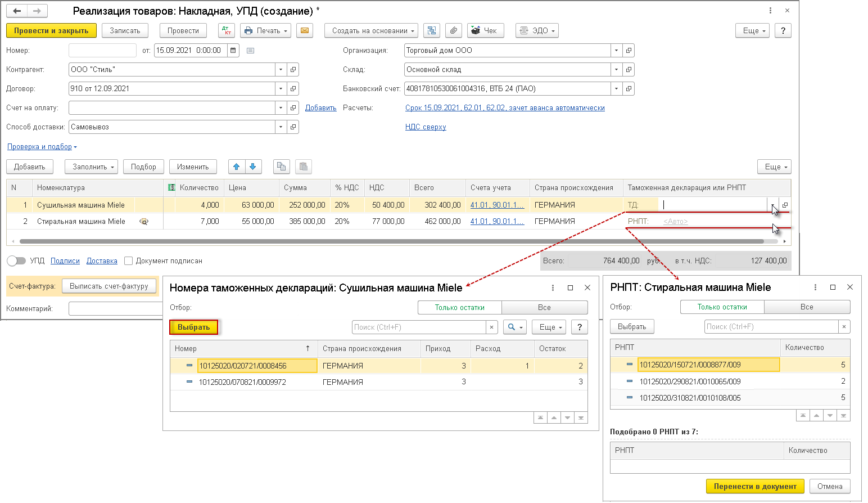Image resolution: width=868 pixels, height=503 pixels.
Task: Go back with the left arrow button
Action: coord(17,11)
